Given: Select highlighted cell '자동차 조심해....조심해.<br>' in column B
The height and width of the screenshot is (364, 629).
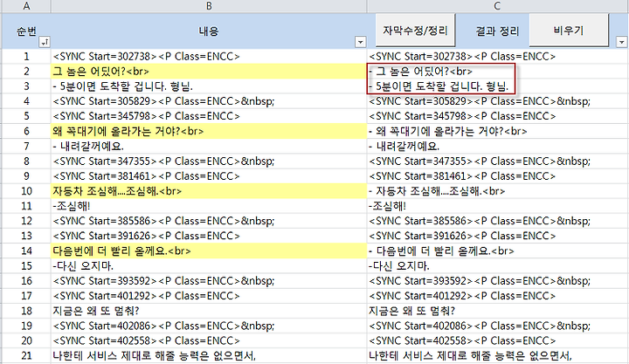Looking at the screenshot, I should [x=209, y=191].
